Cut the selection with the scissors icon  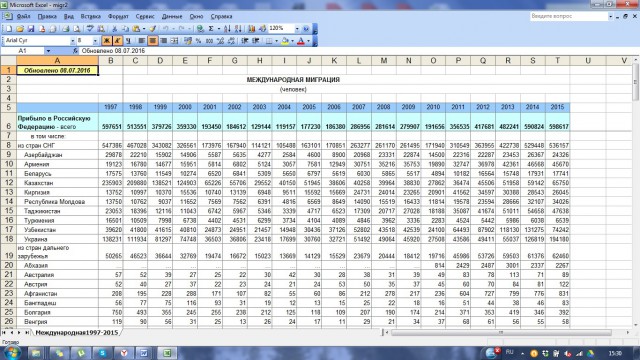click(115, 29)
